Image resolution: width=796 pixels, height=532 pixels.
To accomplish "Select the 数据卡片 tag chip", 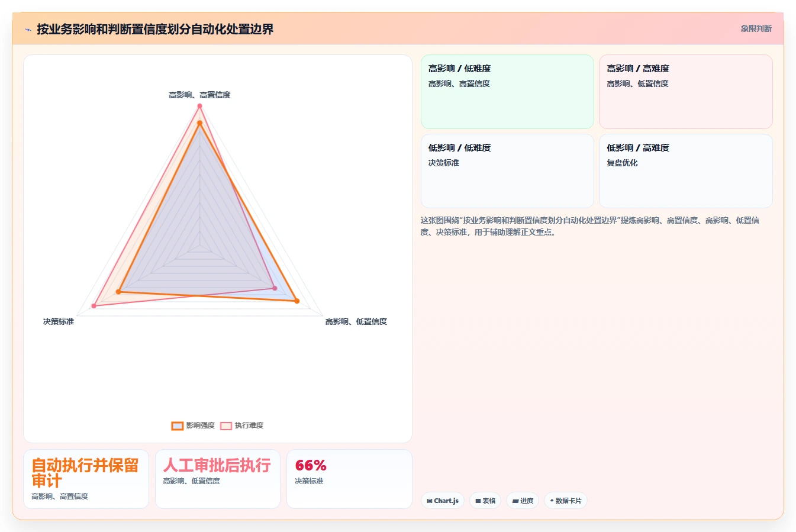I will click(x=566, y=501).
